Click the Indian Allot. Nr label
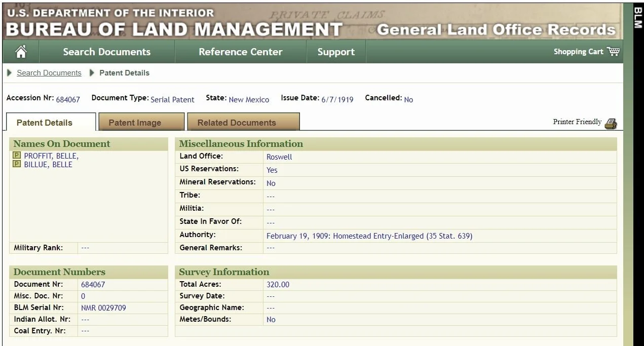The height and width of the screenshot is (346, 644). point(42,319)
